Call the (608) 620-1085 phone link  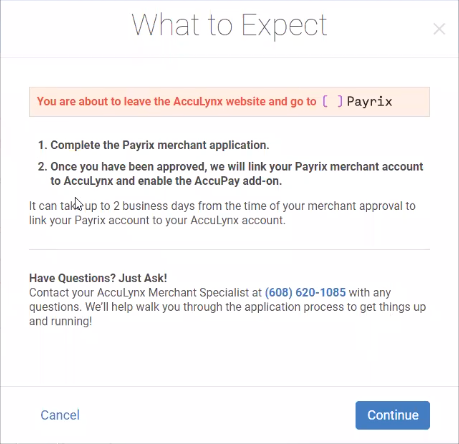[305, 292]
